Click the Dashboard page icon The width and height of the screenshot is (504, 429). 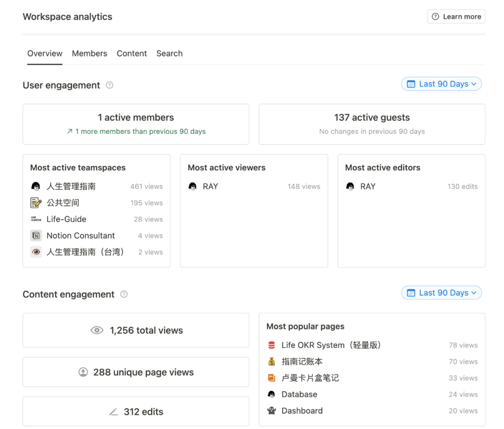click(x=271, y=411)
